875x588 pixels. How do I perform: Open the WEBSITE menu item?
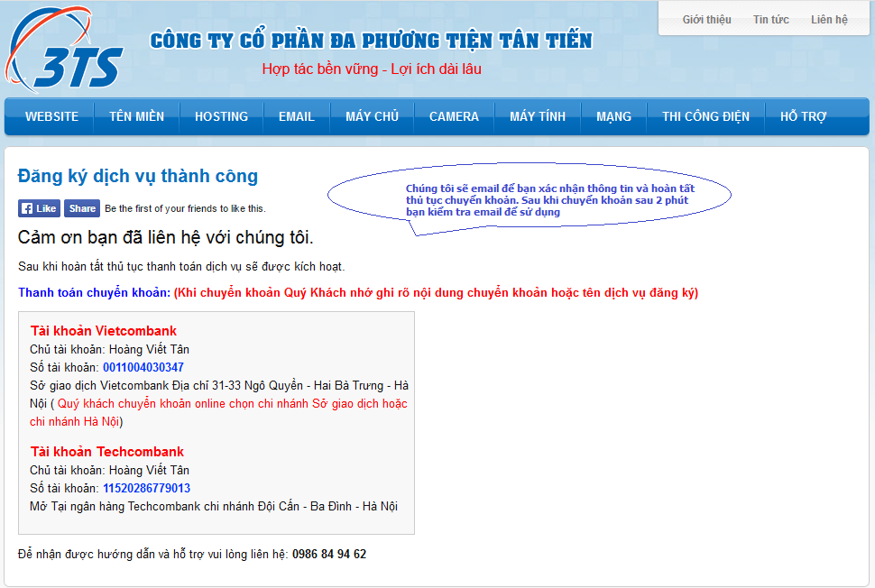pos(52,116)
